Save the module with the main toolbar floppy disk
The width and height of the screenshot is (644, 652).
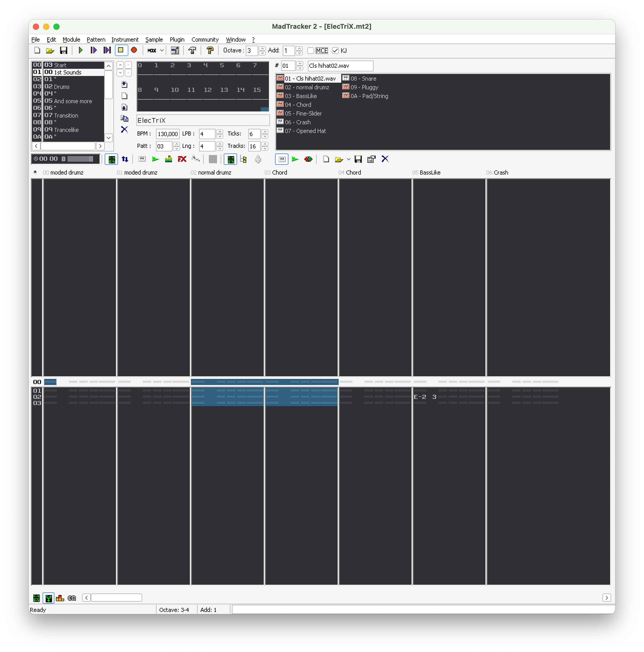63,51
